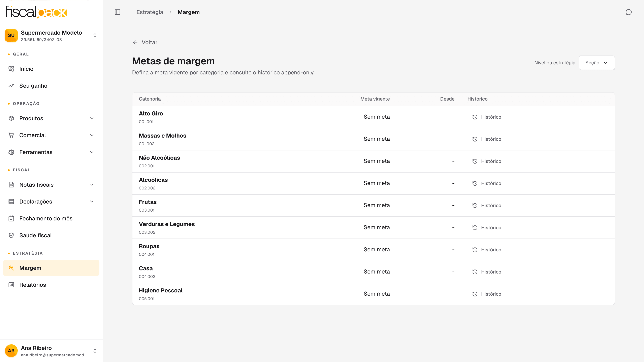
Task: Click the back arrow beside Voltar
Action: tap(135, 42)
